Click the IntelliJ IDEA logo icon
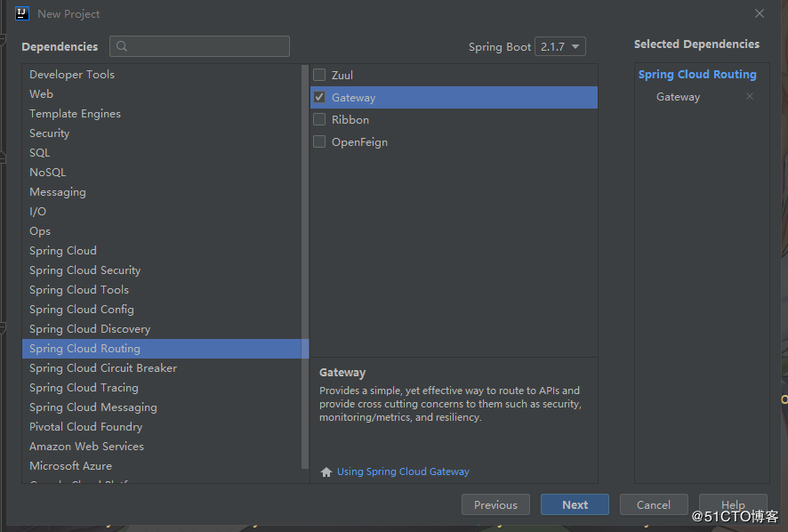The height and width of the screenshot is (532, 788). 22,13
